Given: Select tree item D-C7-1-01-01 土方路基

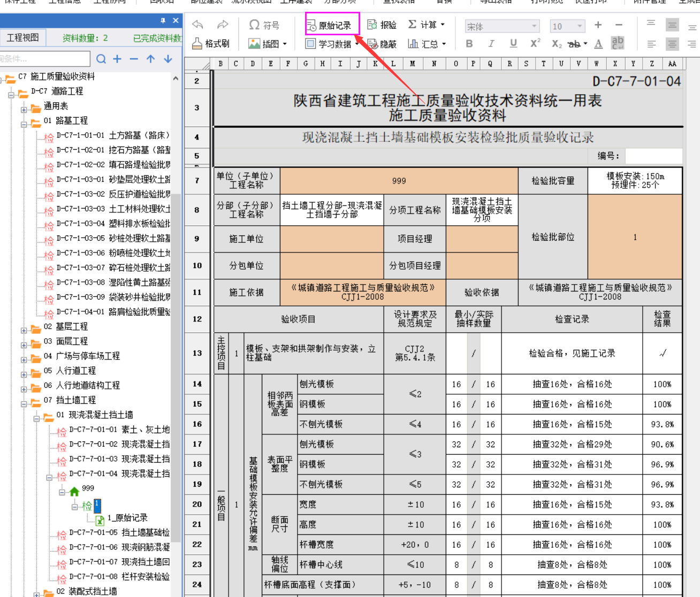Looking at the screenshot, I should click(113, 135).
